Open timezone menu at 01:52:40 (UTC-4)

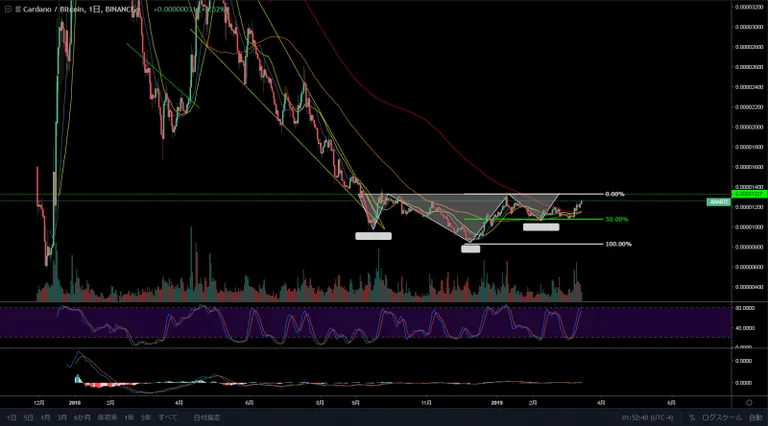coord(648,418)
